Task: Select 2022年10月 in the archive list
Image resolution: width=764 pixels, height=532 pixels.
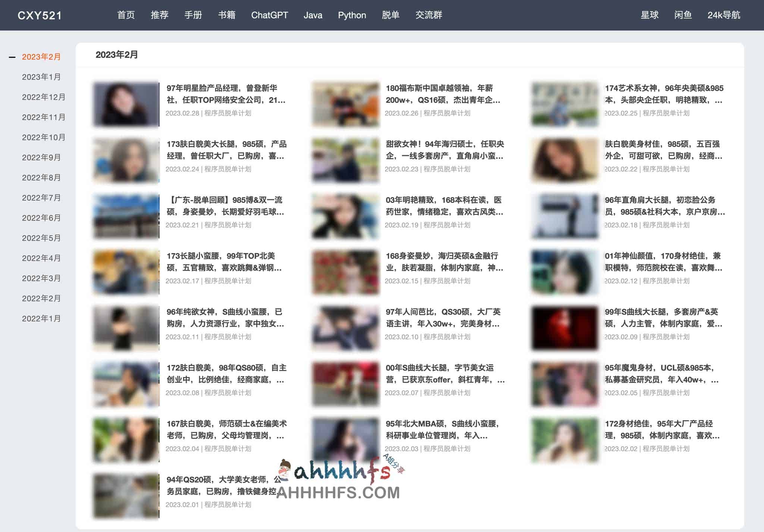Action: pos(44,138)
